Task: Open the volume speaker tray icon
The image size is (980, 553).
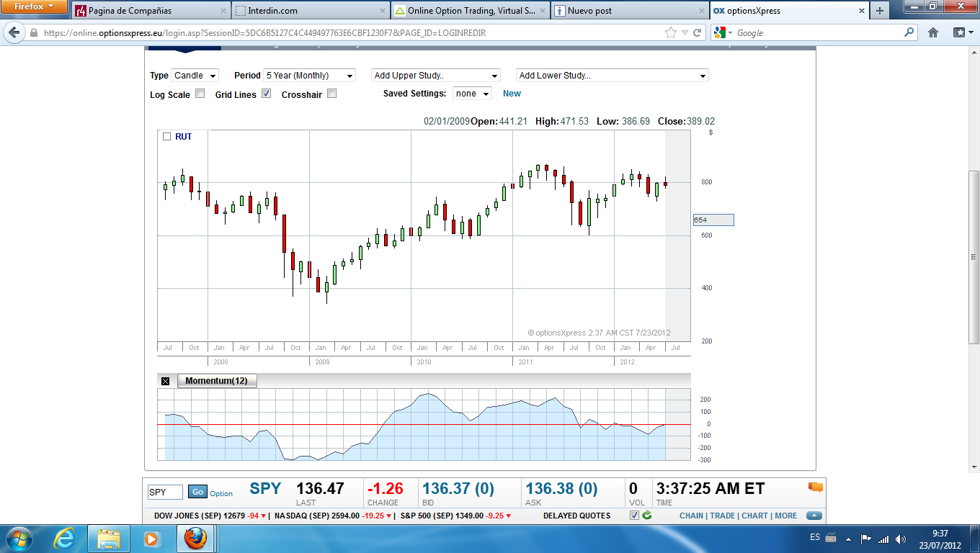Action: click(900, 539)
